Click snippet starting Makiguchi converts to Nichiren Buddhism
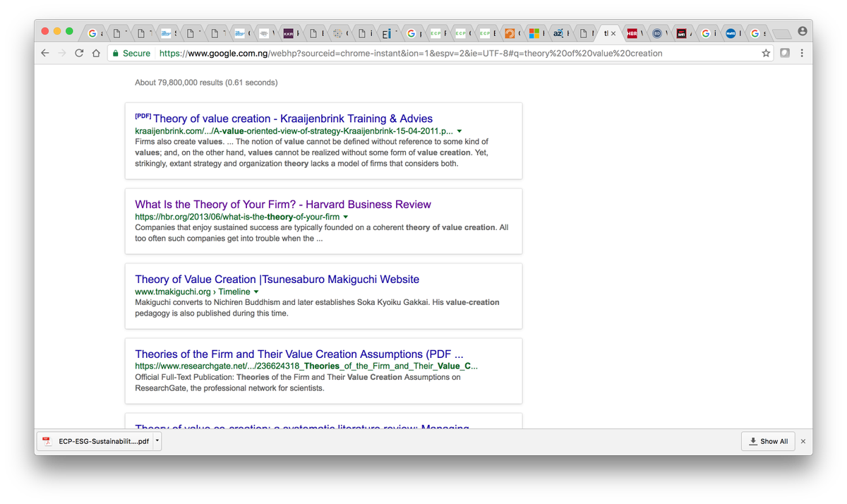This screenshot has width=847, height=504. click(317, 308)
